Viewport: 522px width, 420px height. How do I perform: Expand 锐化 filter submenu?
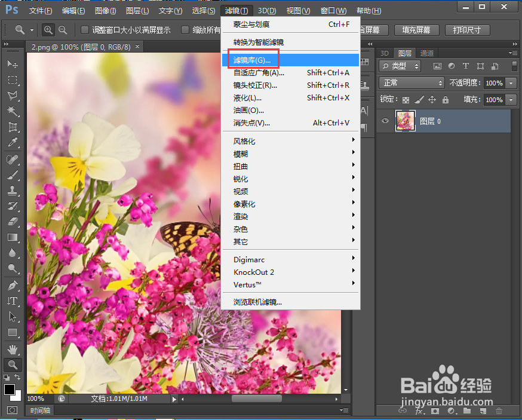pos(290,179)
